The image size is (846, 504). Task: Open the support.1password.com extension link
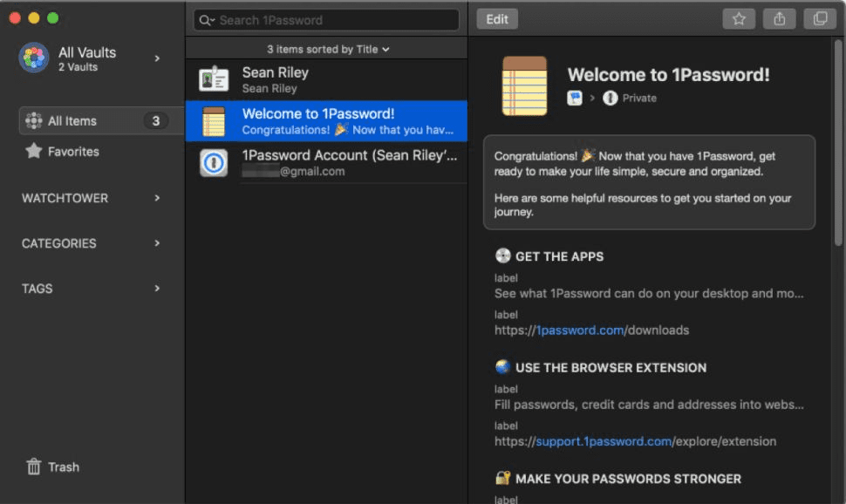[x=635, y=441]
